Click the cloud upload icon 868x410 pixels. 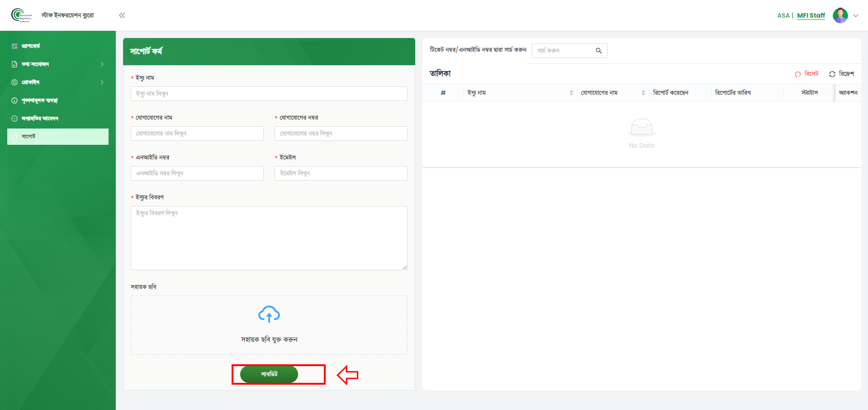pyautogui.click(x=269, y=314)
